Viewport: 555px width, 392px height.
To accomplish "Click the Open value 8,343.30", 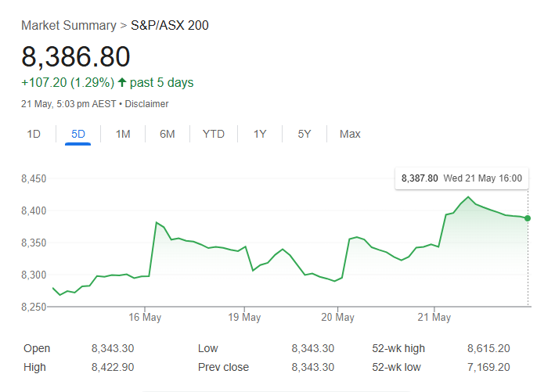I will click(x=113, y=348).
